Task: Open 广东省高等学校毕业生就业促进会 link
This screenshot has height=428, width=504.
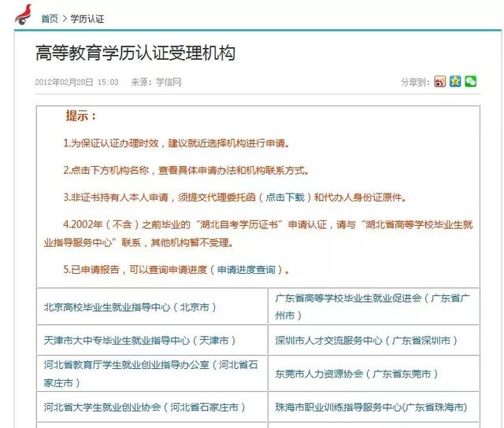Action: [x=372, y=307]
